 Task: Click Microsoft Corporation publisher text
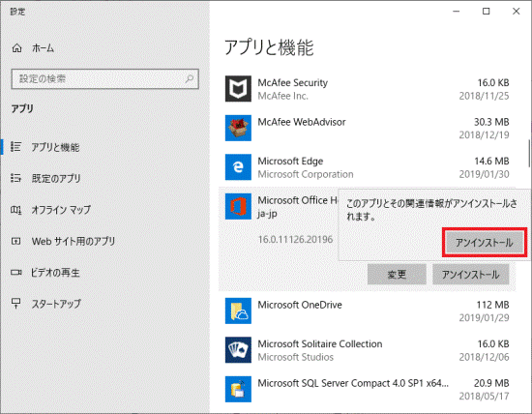pos(306,174)
